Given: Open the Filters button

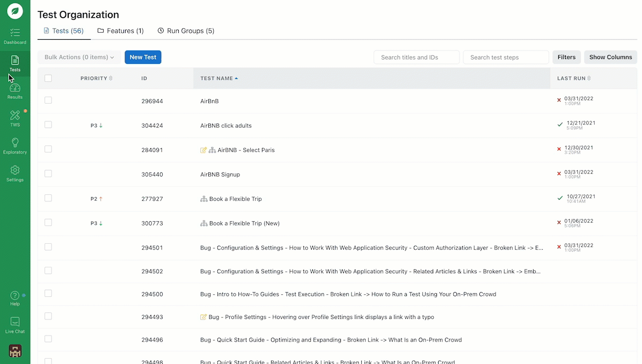Looking at the screenshot, I should pos(567,57).
